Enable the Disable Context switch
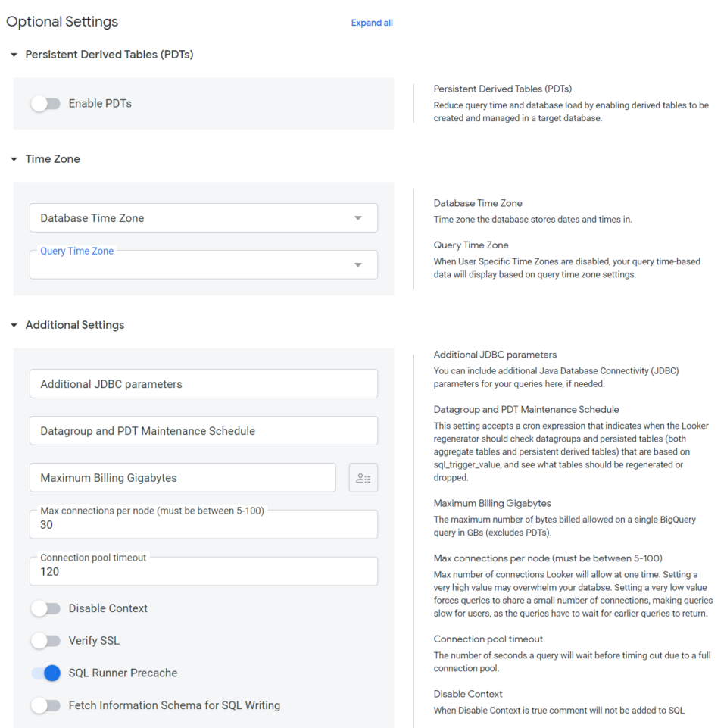Screen dimensions: 727x728 46,608
